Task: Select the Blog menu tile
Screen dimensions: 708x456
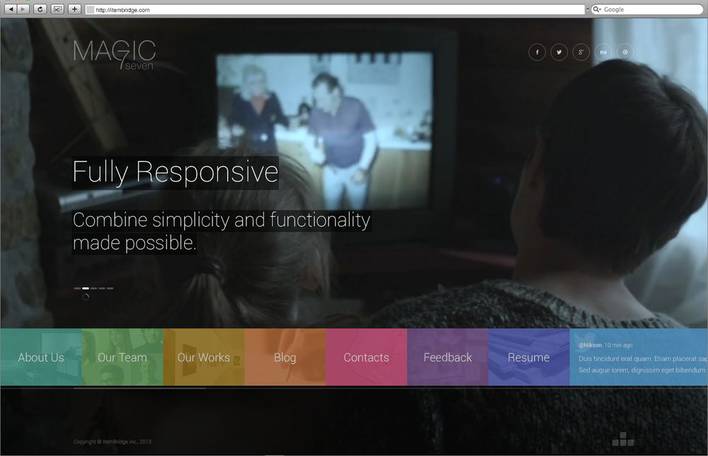Action: point(285,357)
